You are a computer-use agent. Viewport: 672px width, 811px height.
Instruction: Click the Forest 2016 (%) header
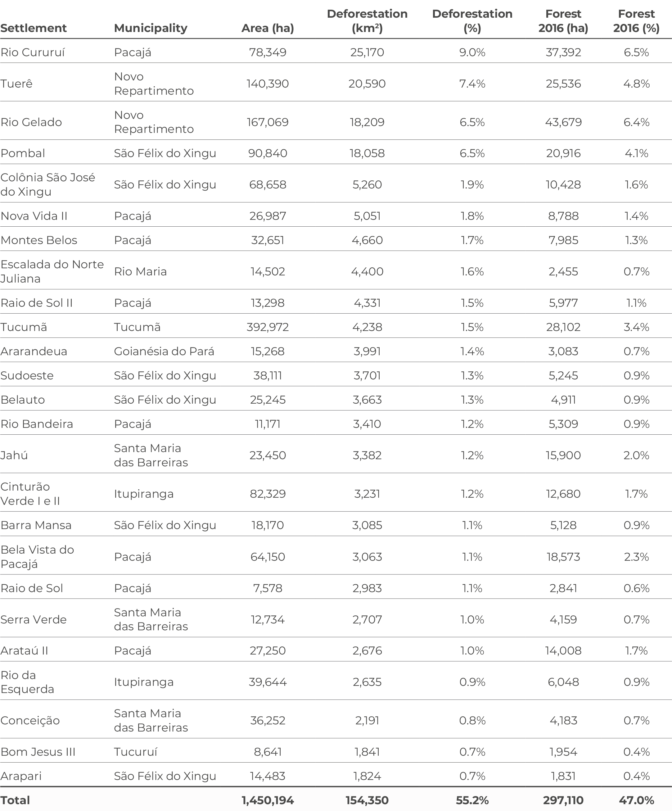click(x=636, y=21)
